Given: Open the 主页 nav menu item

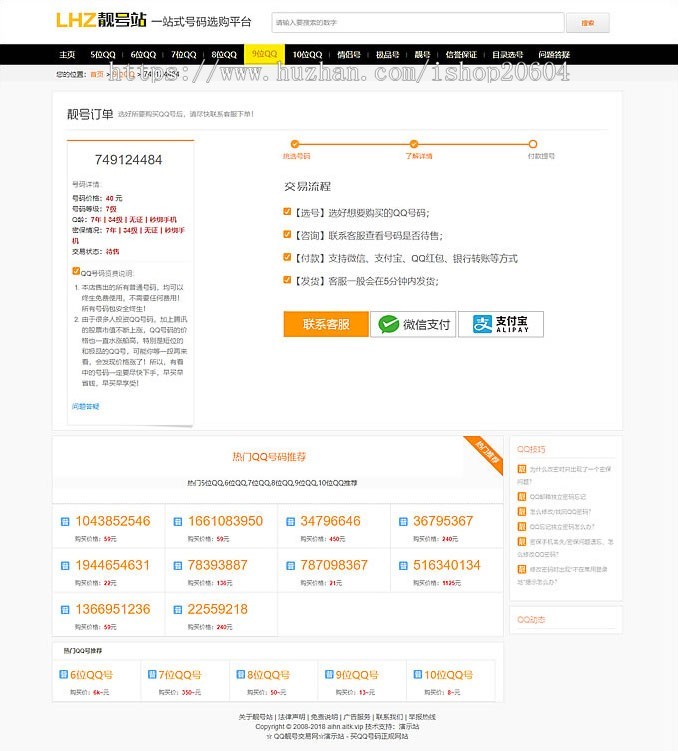Looking at the screenshot, I should [x=67, y=55].
